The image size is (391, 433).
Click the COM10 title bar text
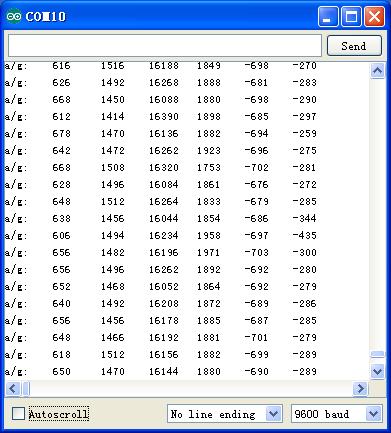tap(46, 16)
